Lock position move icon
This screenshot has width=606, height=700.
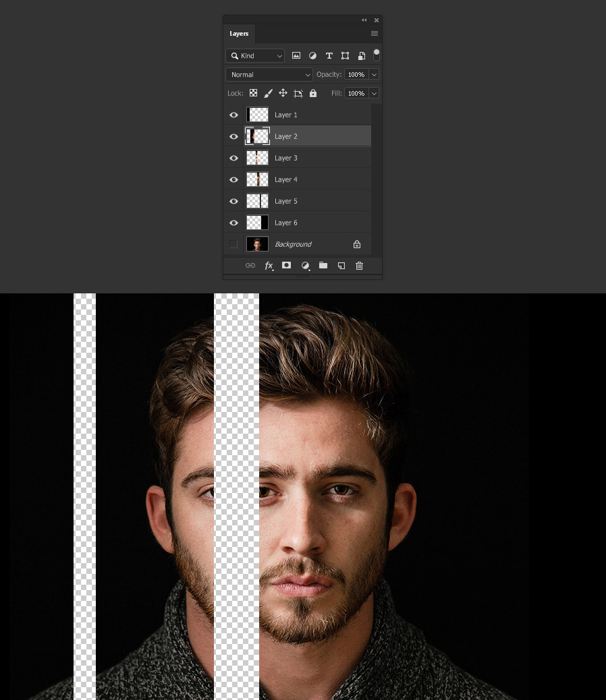[x=283, y=93]
